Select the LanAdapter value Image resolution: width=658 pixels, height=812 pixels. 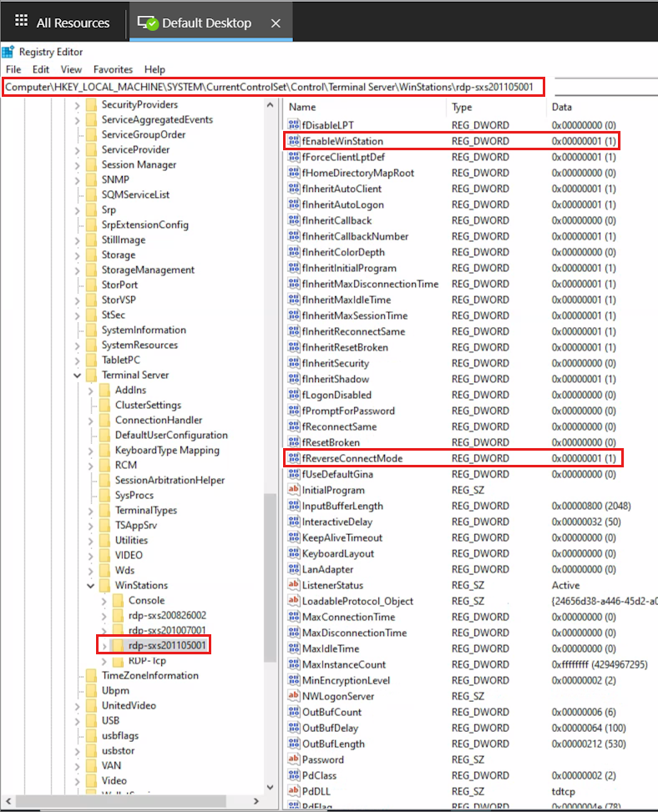click(x=327, y=569)
